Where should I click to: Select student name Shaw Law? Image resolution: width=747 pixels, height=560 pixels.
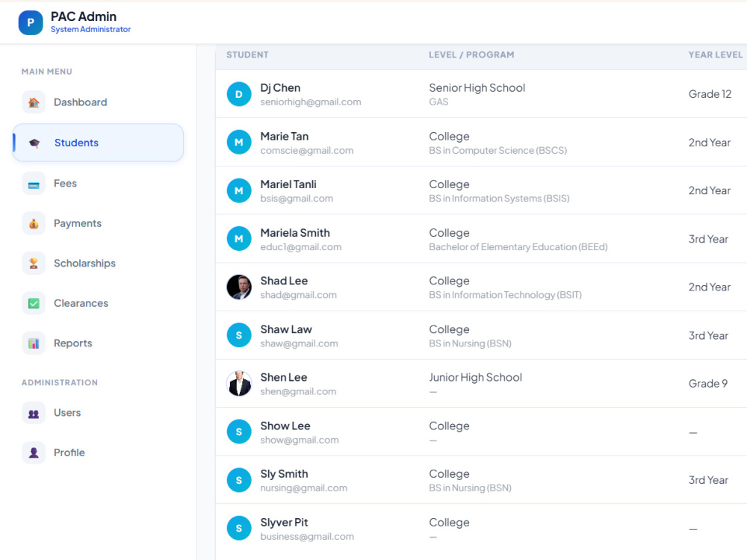pyautogui.click(x=286, y=329)
